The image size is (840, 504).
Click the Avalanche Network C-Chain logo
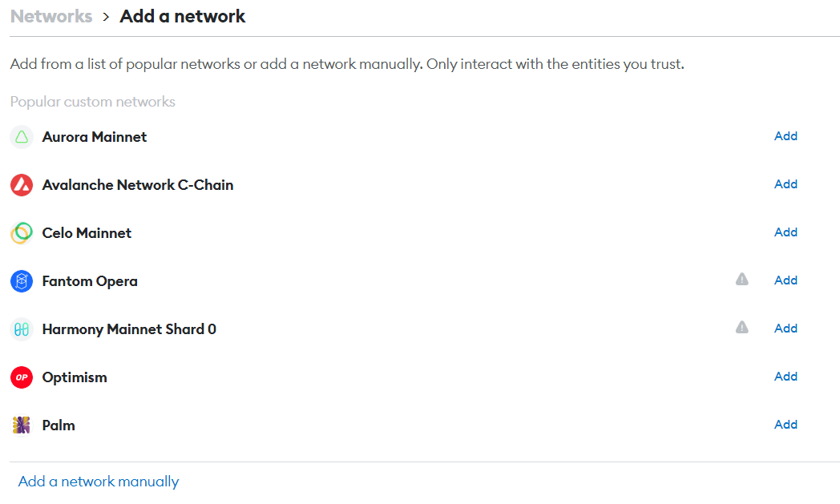[x=21, y=185]
